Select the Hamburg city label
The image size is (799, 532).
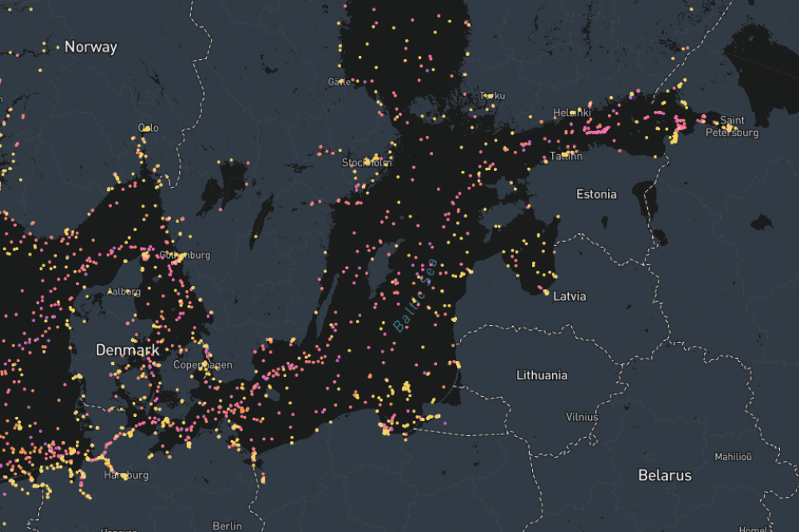(x=126, y=475)
